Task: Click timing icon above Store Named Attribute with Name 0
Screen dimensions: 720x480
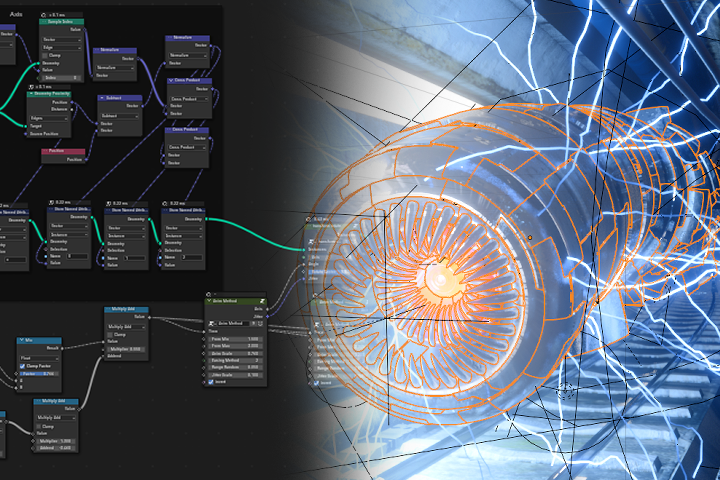Action: 51,202
